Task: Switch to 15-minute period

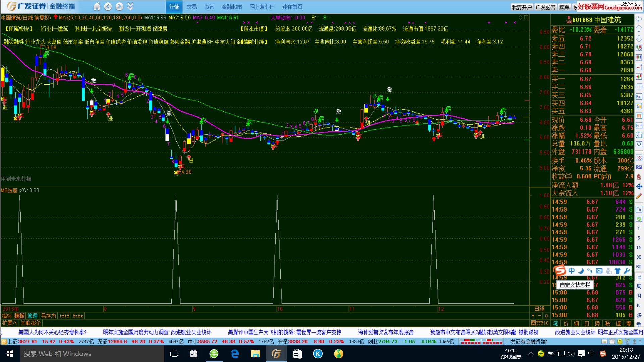Action: click(x=639, y=248)
